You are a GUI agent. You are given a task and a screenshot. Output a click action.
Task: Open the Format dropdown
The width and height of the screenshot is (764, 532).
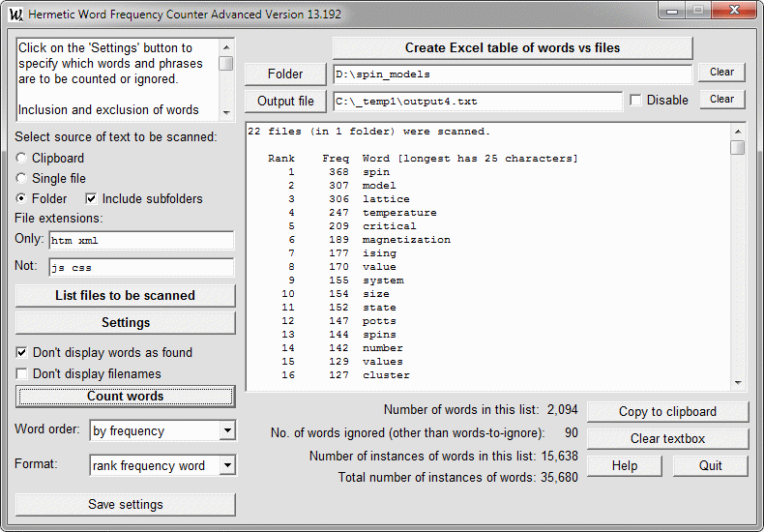(x=227, y=465)
